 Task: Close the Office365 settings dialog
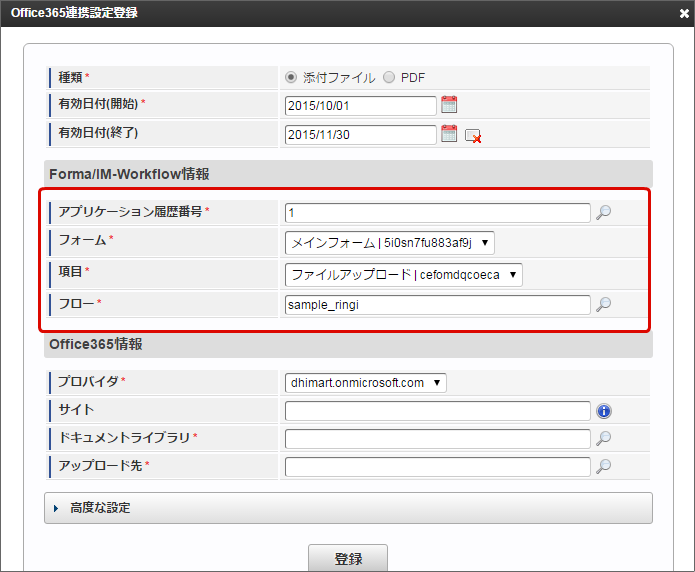point(684,14)
